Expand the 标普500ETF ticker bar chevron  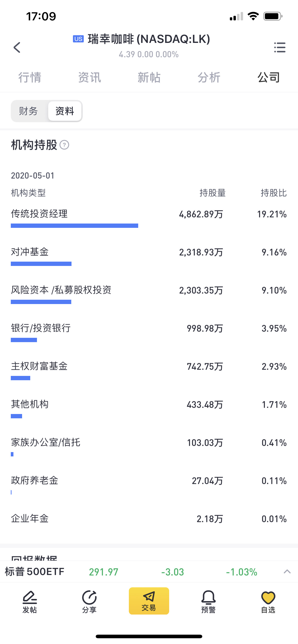[287, 571]
